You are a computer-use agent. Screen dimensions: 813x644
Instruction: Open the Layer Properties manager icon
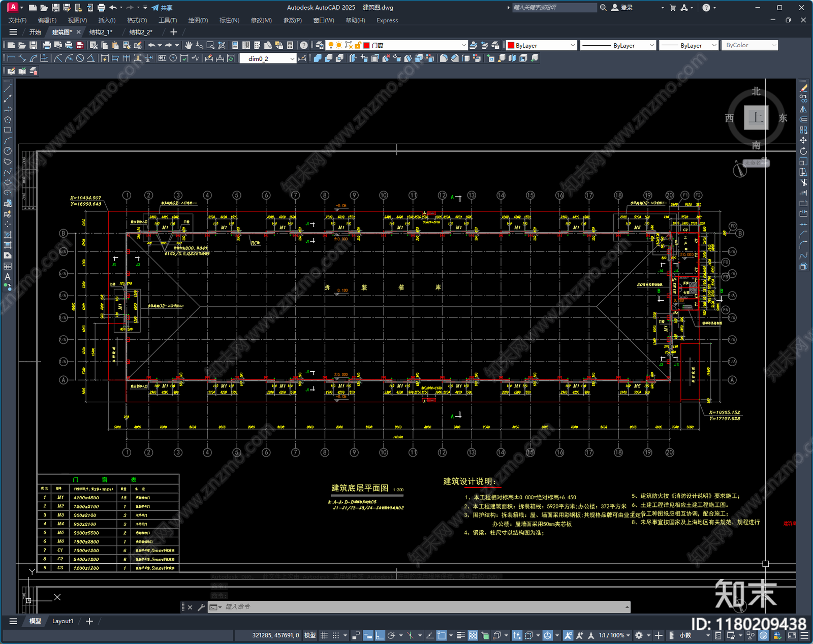tap(320, 45)
